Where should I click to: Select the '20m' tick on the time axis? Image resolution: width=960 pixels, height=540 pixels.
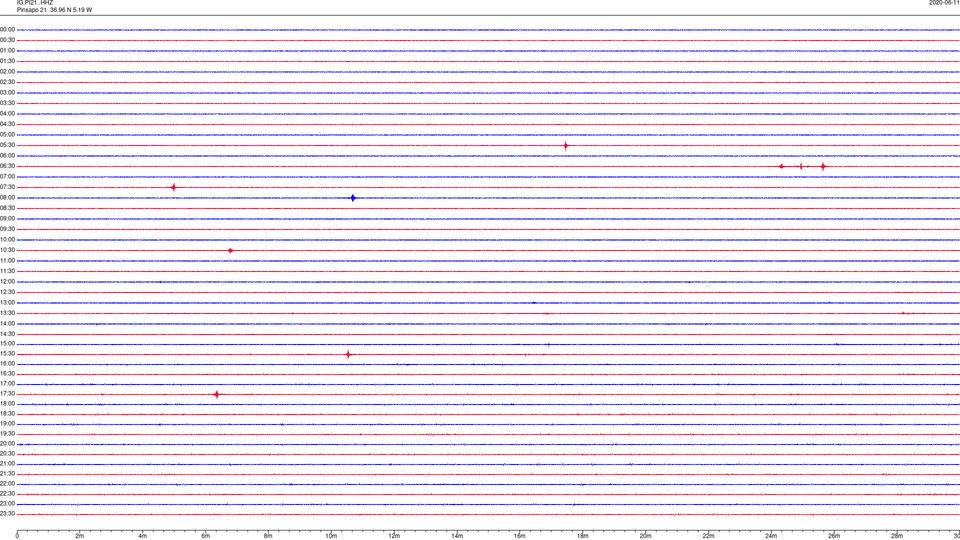point(645,536)
